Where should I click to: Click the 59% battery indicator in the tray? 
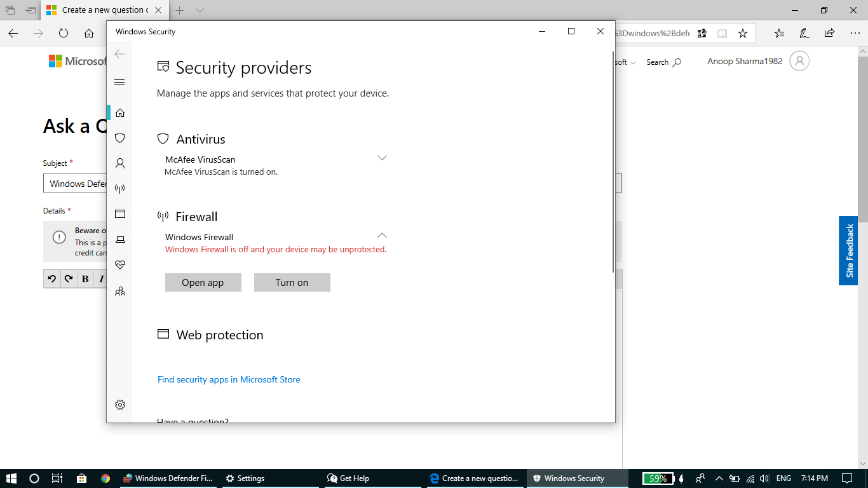coord(658,478)
